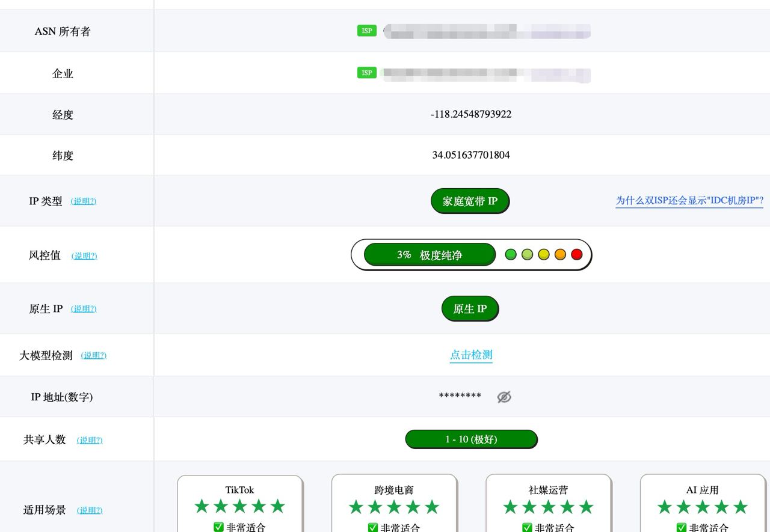
Task: Open the 为什么双ISP还会显示"IDC机房IP" link
Action: point(689,201)
